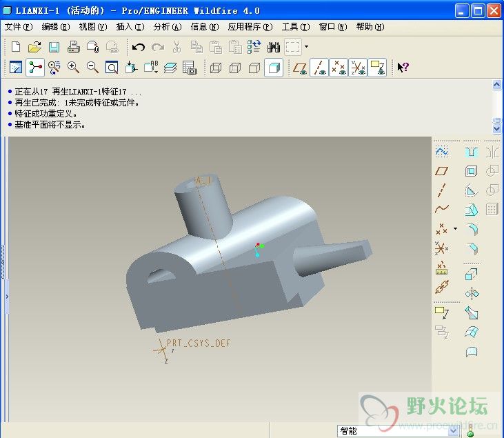Open the 视图(V) menu
Viewport: 504px width, 438px height.
point(93,27)
